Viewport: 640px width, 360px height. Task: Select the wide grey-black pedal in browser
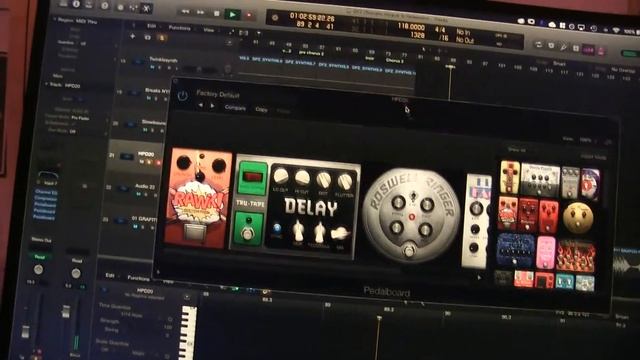540,180
